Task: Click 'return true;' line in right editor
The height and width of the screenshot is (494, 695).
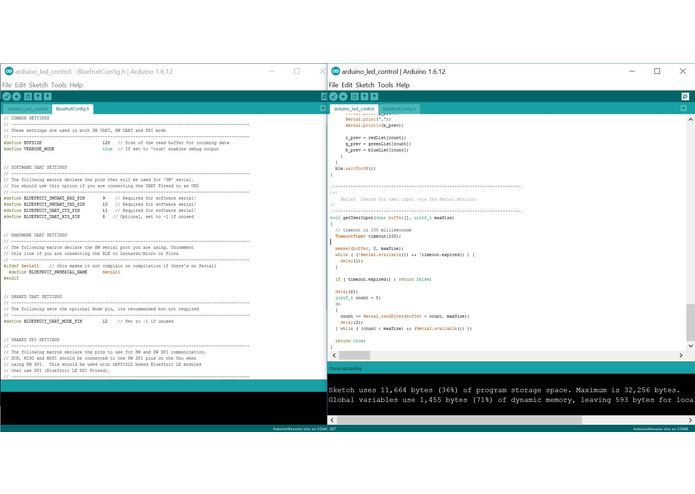Action: [x=351, y=341]
